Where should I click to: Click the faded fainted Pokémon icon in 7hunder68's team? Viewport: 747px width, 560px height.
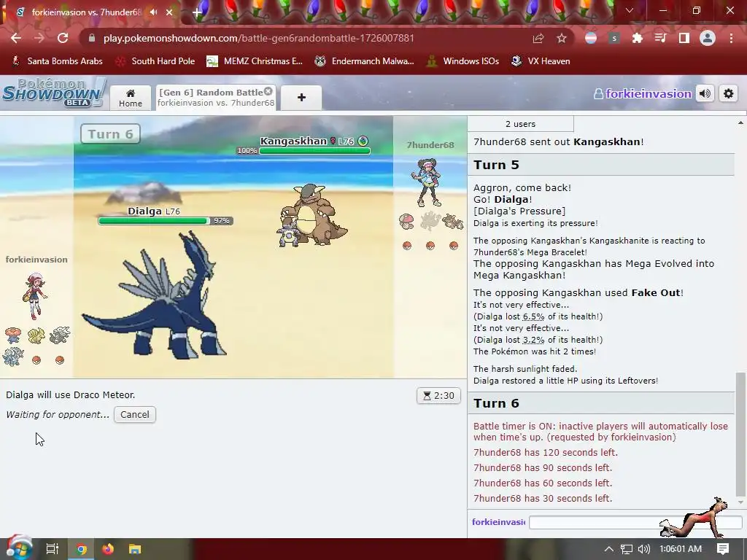point(430,221)
